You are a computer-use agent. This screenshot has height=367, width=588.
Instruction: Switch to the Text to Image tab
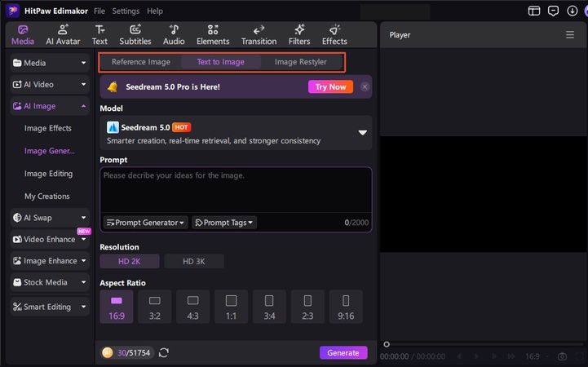tap(221, 62)
